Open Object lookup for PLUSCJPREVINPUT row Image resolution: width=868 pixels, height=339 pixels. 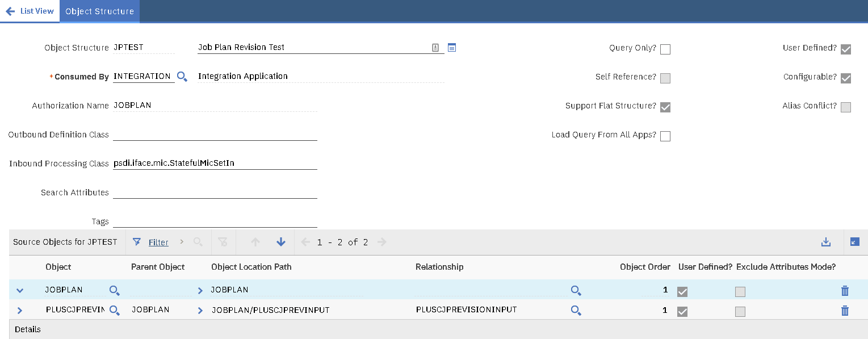coord(115,311)
